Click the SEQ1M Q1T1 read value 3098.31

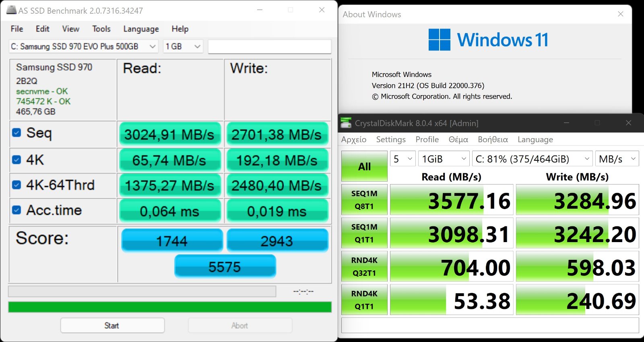tap(452, 233)
